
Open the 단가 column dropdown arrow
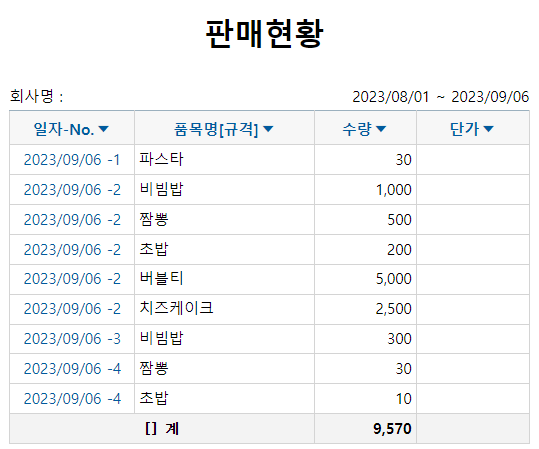click(488, 129)
